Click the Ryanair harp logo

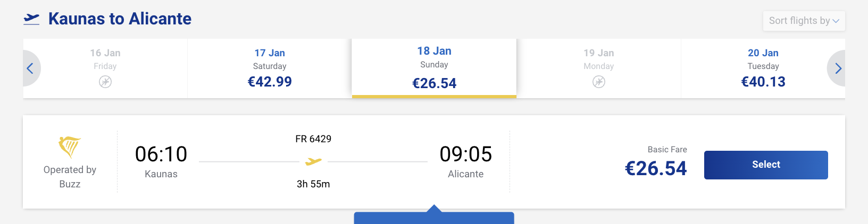tap(70, 147)
